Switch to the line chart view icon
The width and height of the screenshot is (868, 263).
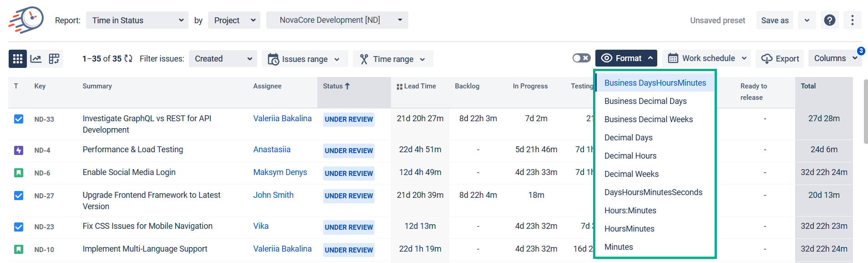click(x=36, y=59)
